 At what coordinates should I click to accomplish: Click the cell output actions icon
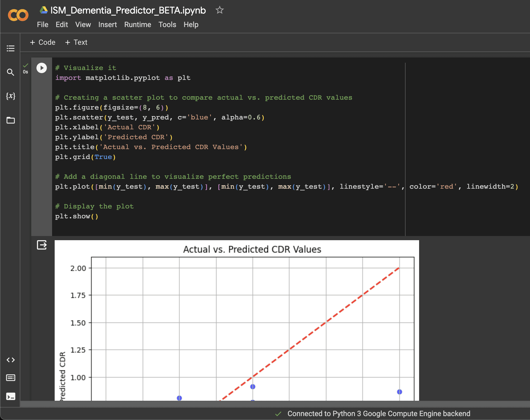tap(42, 245)
